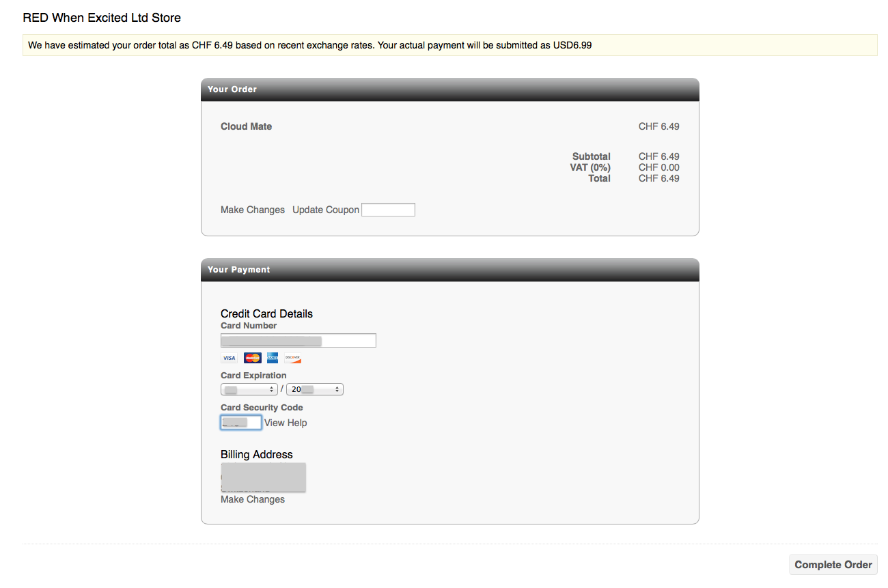The height and width of the screenshot is (588, 888).
Task: Click Make Changes under Your Order
Action: pos(253,210)
